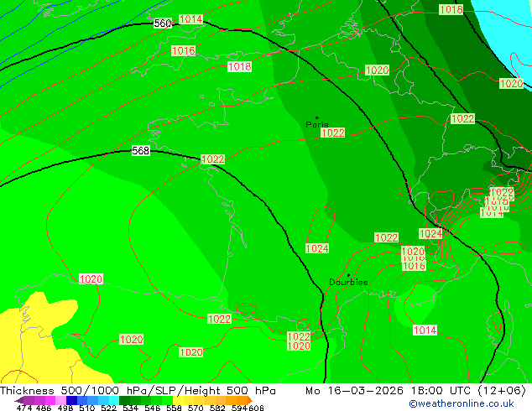Viewport: 532px width, 411px height.
Task: Click the 560 height contour label
Action: point(163,23)
